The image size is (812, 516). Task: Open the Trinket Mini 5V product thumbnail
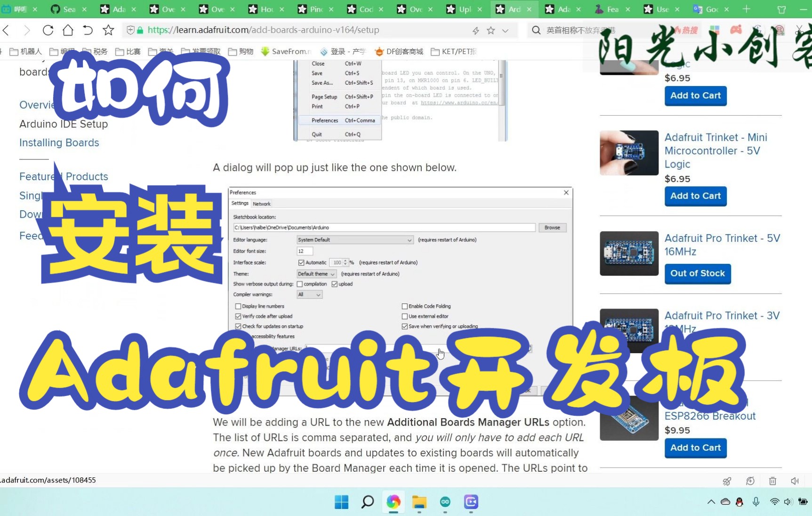click(629, 153)
